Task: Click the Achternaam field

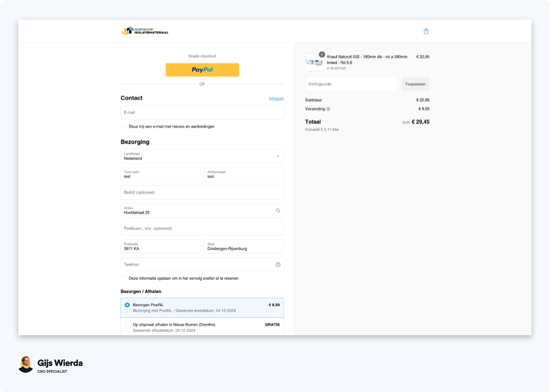Action: coord(244,174)
